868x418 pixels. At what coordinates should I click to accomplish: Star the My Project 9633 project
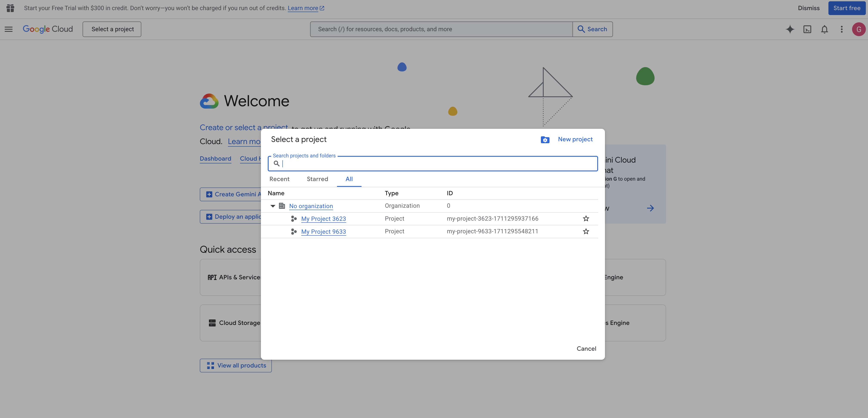(x=586, y=231)
